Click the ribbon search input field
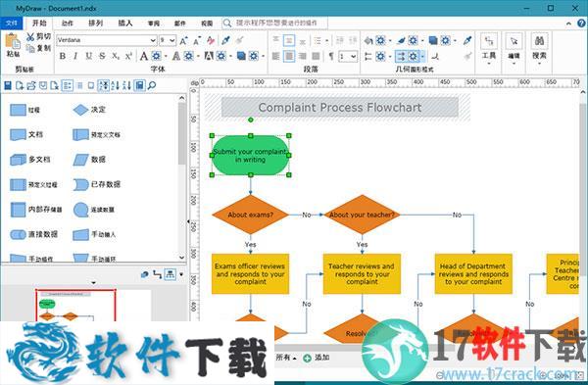The image size is (588, 385). [274, 23]
